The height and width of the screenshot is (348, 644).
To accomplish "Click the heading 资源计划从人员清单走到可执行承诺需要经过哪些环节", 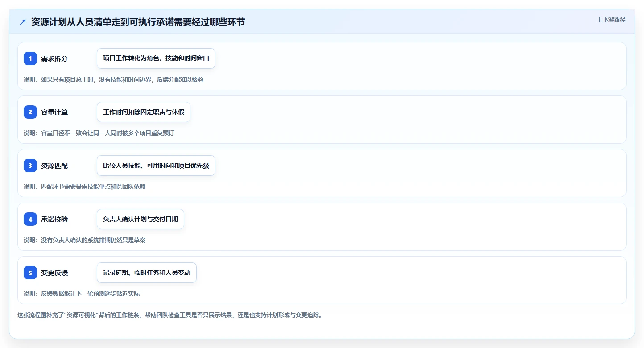I will (x=138, y=22).
